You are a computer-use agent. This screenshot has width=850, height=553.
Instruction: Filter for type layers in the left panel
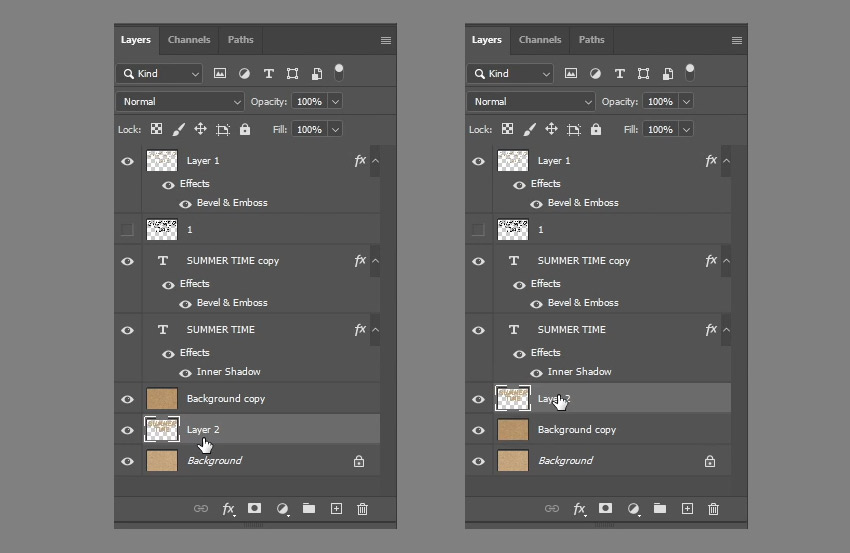[x=268, y=74]
